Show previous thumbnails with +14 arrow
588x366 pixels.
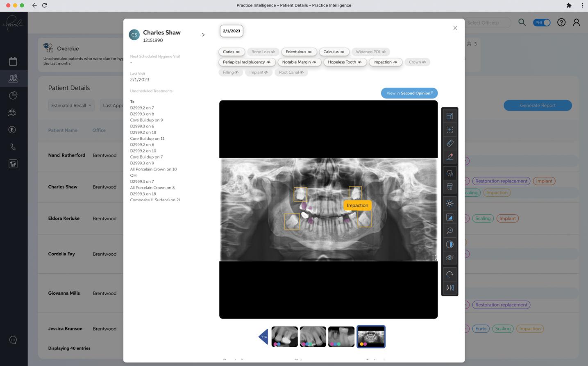[x=263, y=337]
